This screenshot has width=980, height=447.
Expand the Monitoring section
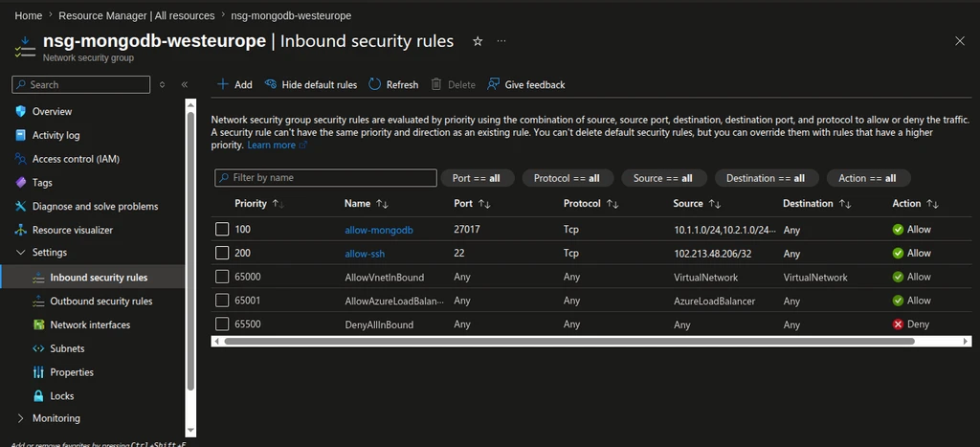21,418
